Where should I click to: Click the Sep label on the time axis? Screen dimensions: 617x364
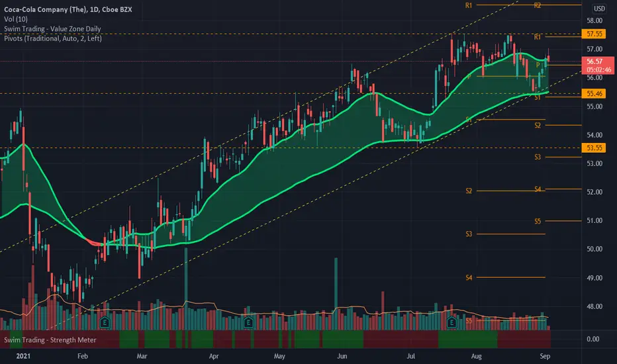coord(545,356)
